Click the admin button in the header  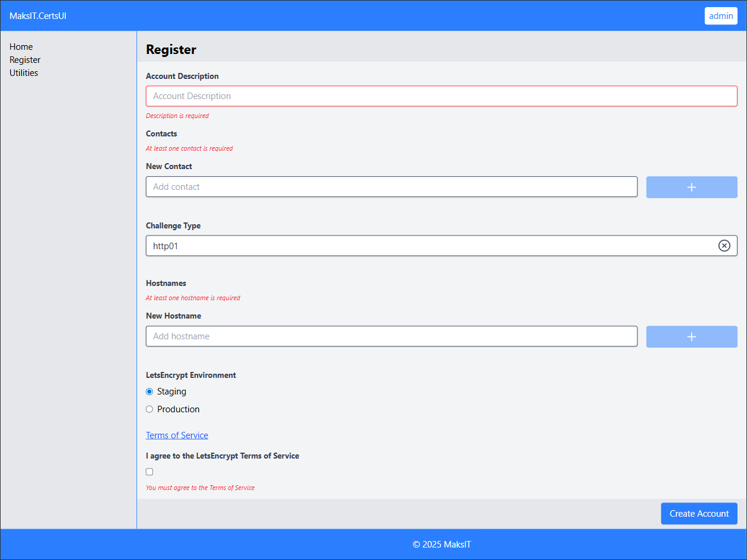tap(721, 15)
